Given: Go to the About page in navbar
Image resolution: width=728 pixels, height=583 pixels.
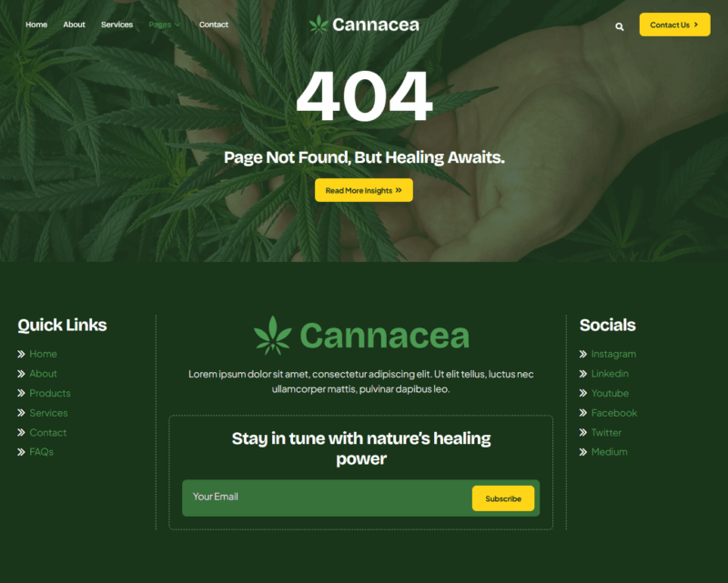Looking at the screenshot, I should [x=75, y=25].
